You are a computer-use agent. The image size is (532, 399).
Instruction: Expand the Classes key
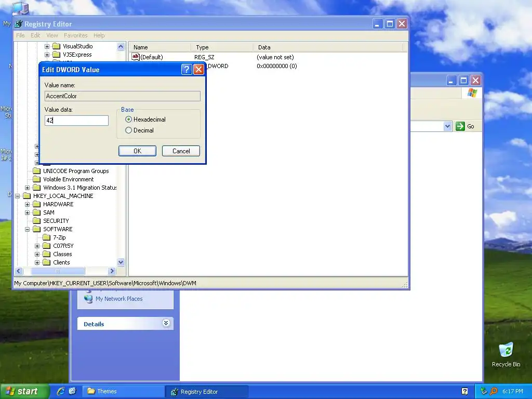point(37,254)
